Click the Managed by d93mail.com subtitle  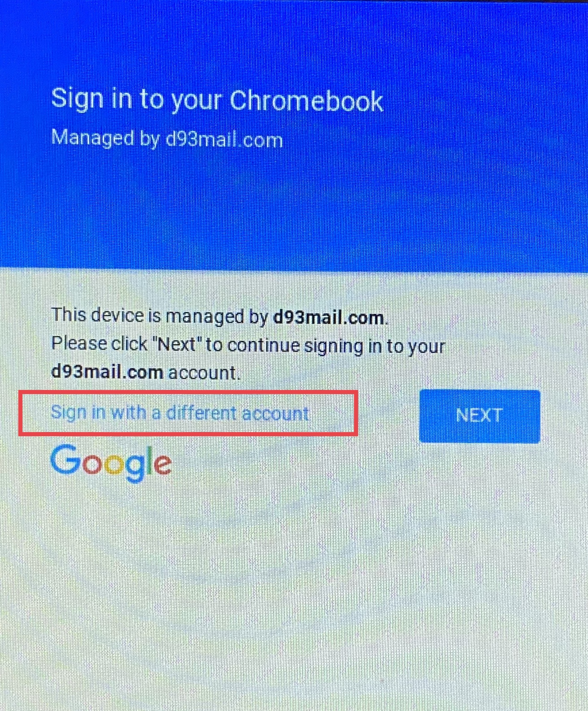167,139
